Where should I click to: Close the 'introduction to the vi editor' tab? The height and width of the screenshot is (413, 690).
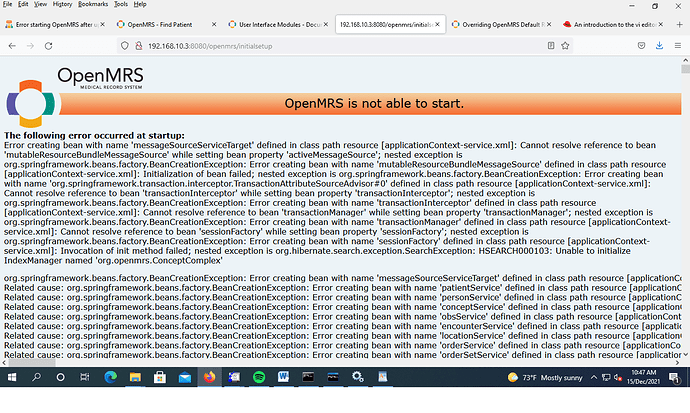[x=661, y=24]
